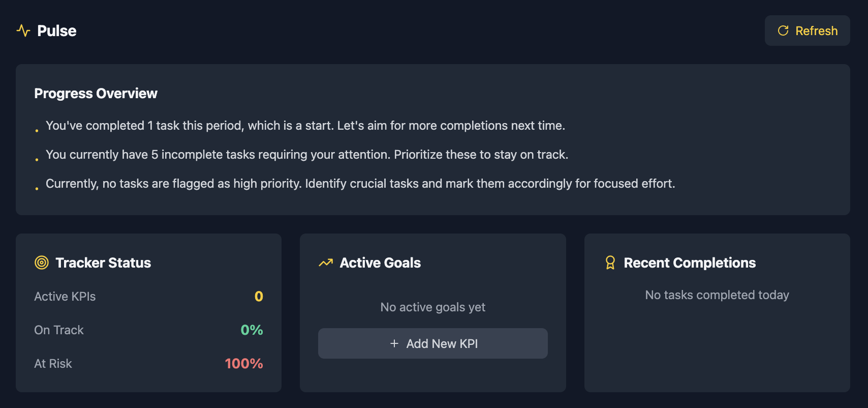
Task: Click the Tracker Status target icon
Action: pyautogui.click(x=42, y=263)
